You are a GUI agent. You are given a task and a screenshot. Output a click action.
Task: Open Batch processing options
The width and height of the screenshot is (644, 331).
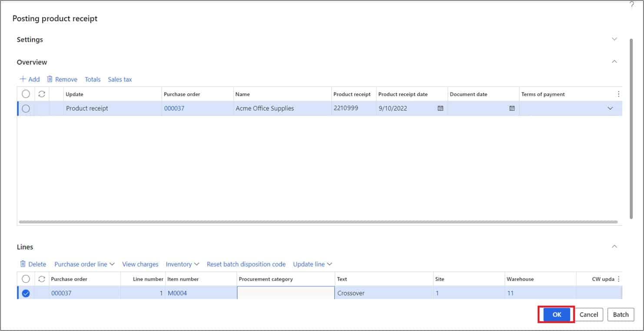621,314
